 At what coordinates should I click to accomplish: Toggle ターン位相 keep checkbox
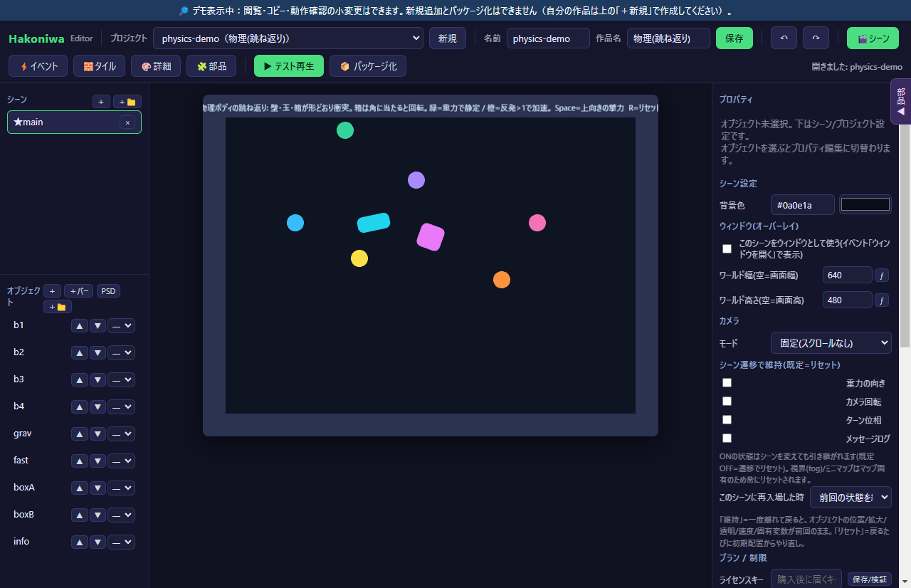pos(727,420)
